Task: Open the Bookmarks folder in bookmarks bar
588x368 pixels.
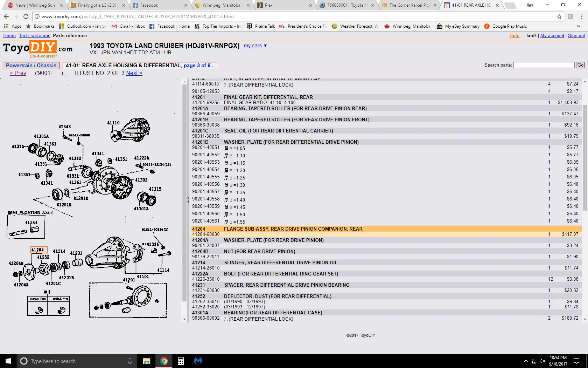Action: [x=40, y=26]
